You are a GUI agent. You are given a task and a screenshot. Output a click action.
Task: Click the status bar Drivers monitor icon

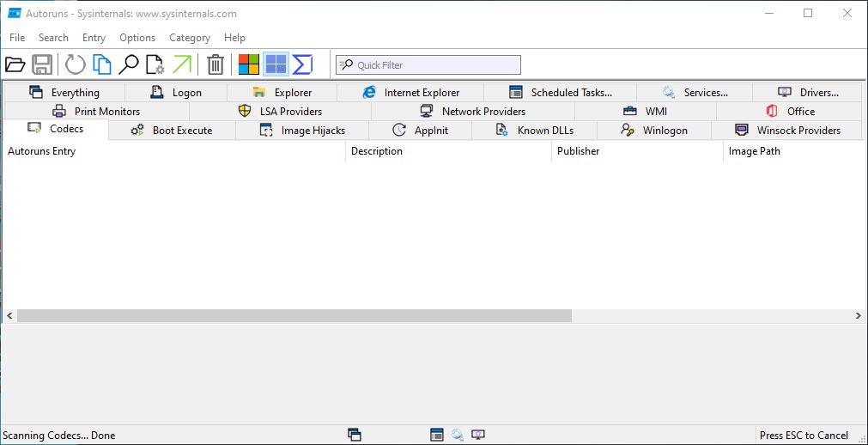477,435
